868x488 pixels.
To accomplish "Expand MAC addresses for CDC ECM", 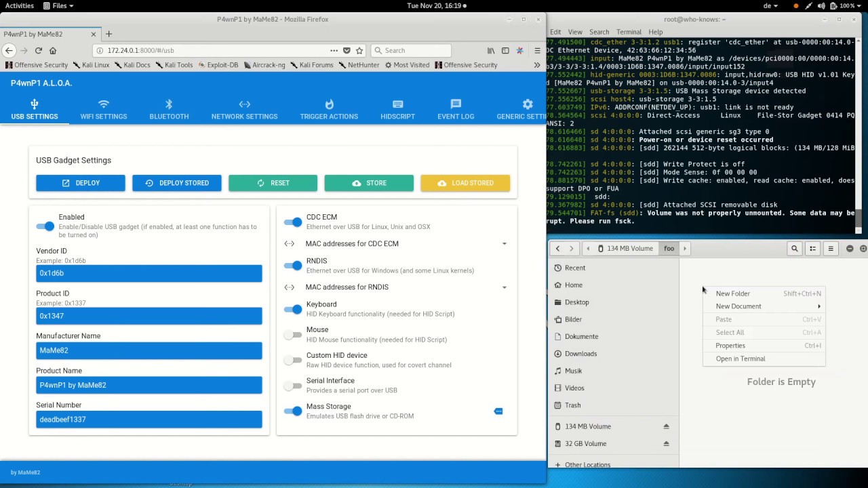I will [x=397, y=243].
